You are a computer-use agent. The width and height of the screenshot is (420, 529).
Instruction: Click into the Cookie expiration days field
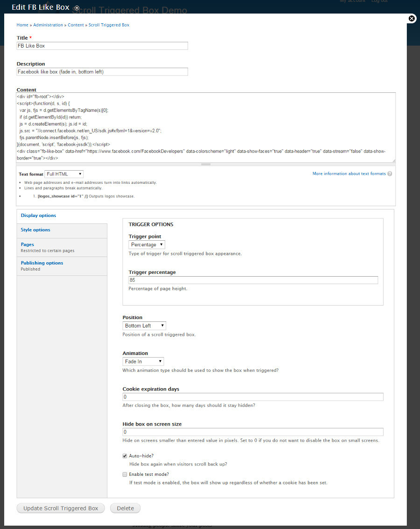pos(253,397)
